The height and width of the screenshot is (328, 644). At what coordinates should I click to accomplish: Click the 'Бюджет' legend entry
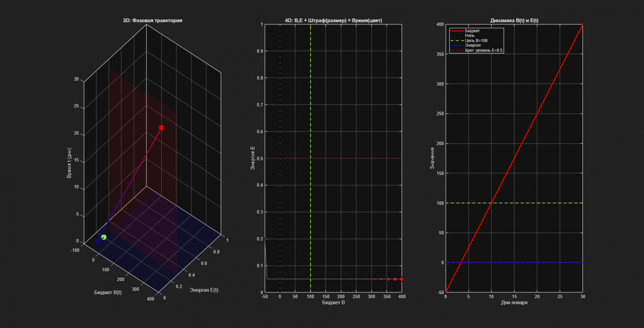point(472,31)
